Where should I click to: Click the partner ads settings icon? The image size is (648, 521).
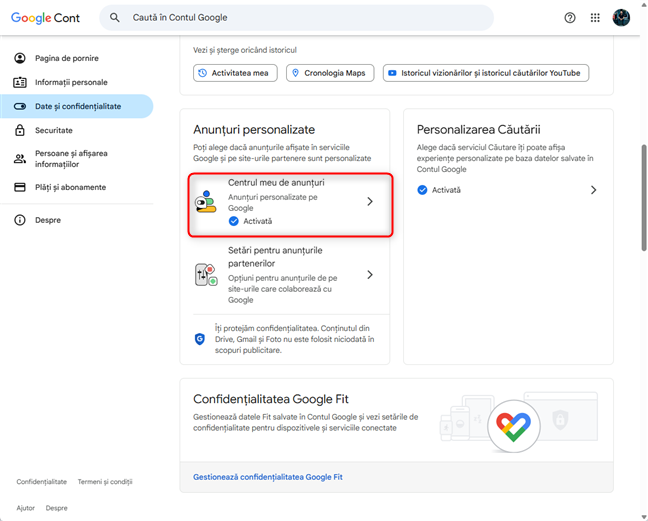[x=206, y=275]
